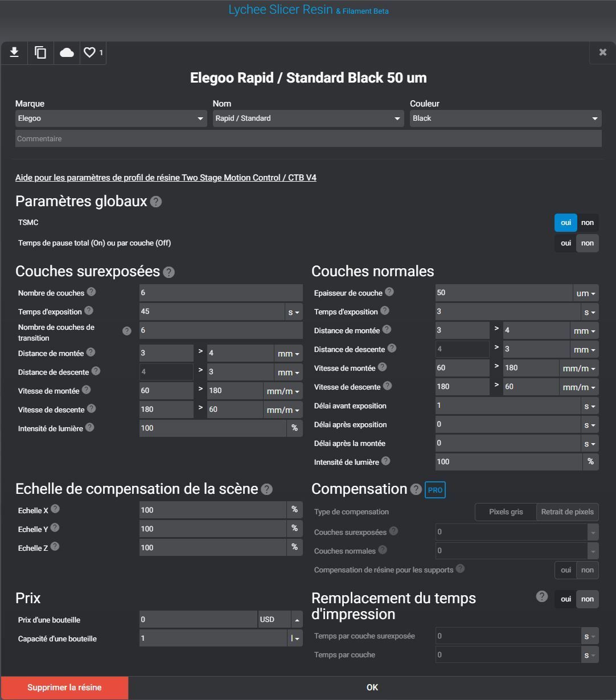Image resolution: width=616 pixels, height=700 pixels.
Task: Set Remplacement du temps d'impression to oui
Action: point(565,599)
